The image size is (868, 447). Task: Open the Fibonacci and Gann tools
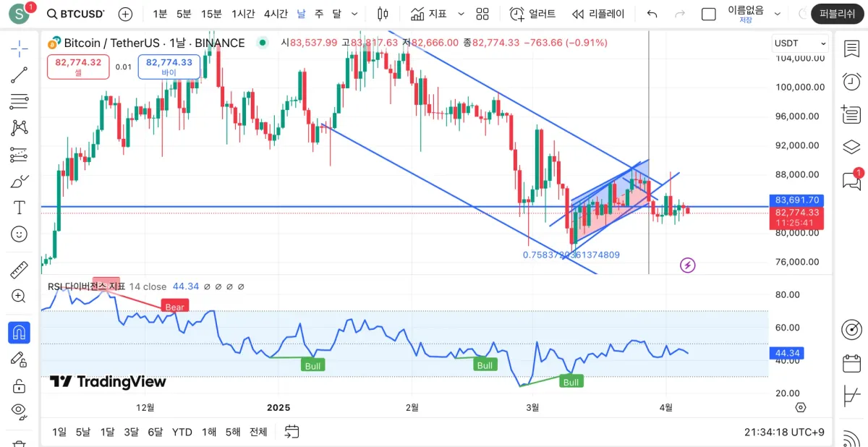tap(20, 101)
